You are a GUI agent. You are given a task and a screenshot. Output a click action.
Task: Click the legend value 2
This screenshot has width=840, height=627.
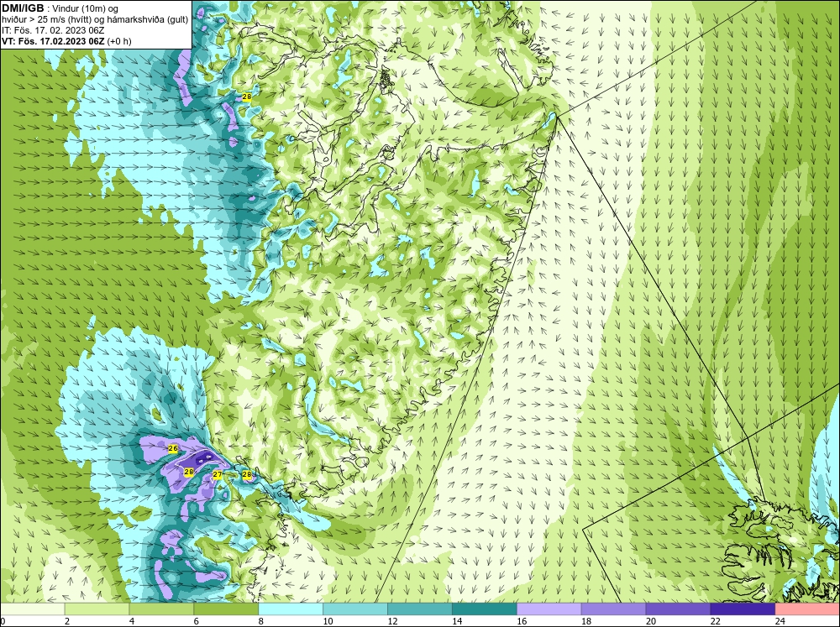[x=67, y=621]
